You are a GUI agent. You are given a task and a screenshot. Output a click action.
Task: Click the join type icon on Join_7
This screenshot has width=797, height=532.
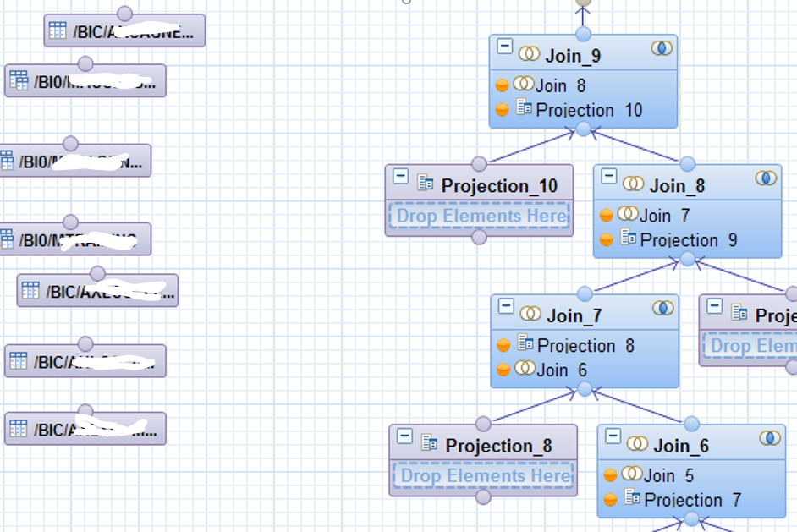[663, 308]
